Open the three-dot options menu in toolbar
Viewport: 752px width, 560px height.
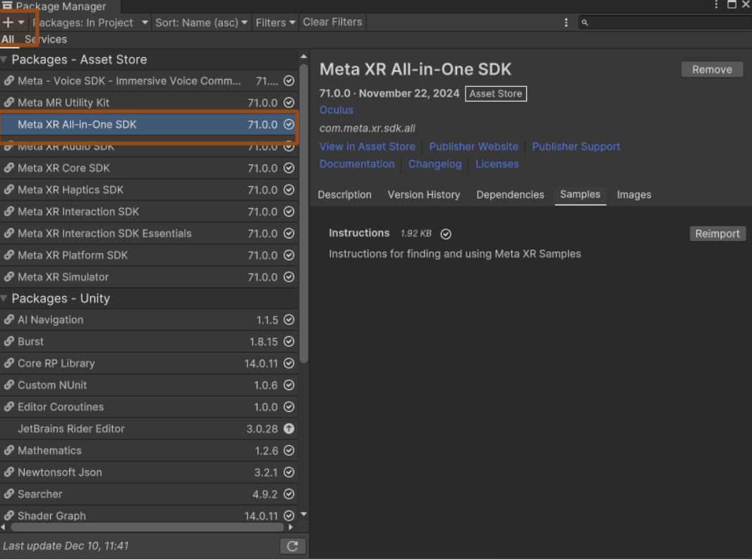pos(566,23)
